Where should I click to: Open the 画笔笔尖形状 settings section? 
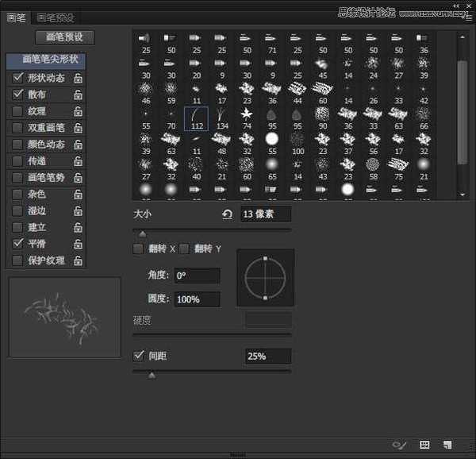(x=46, y=60)
